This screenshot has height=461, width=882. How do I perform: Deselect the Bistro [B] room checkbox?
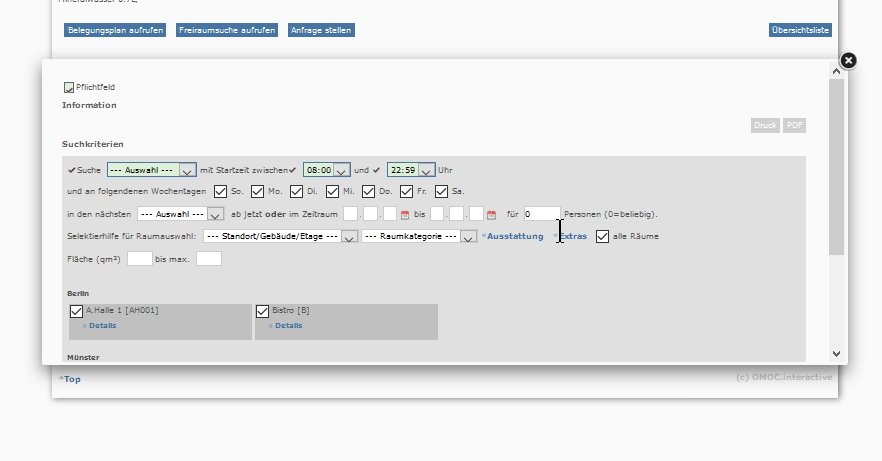click(x=263, y=311)
